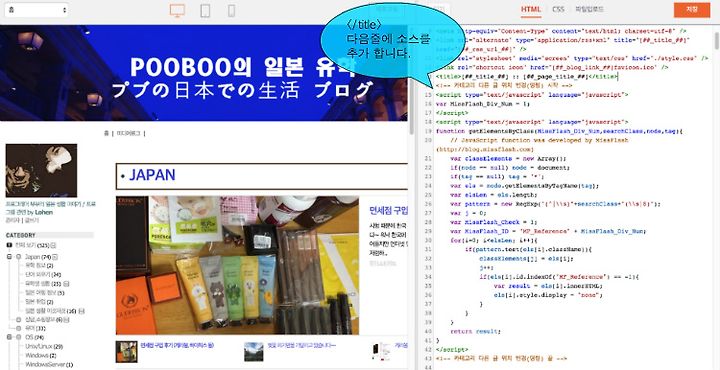
Task: Switch preview to tablet view
Action: pyautogui.click(x=206, y=11)
